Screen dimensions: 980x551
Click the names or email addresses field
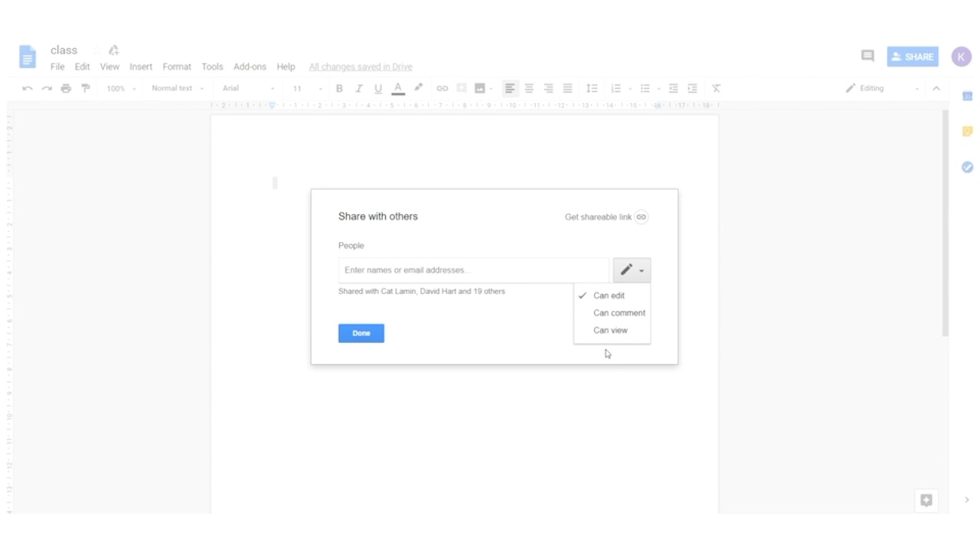pyautogui.click(x=473, y=270)
